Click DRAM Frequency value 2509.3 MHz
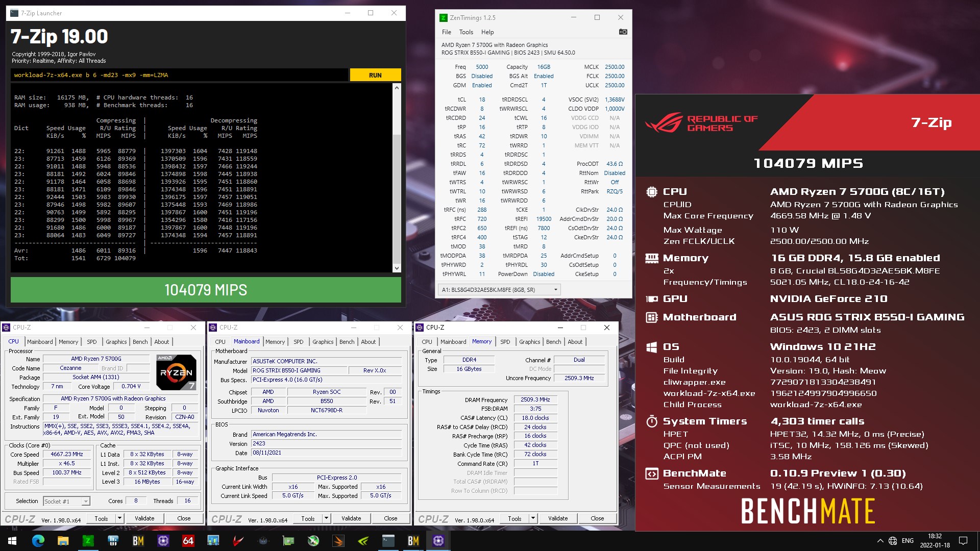980x551 pixels. 535,400
